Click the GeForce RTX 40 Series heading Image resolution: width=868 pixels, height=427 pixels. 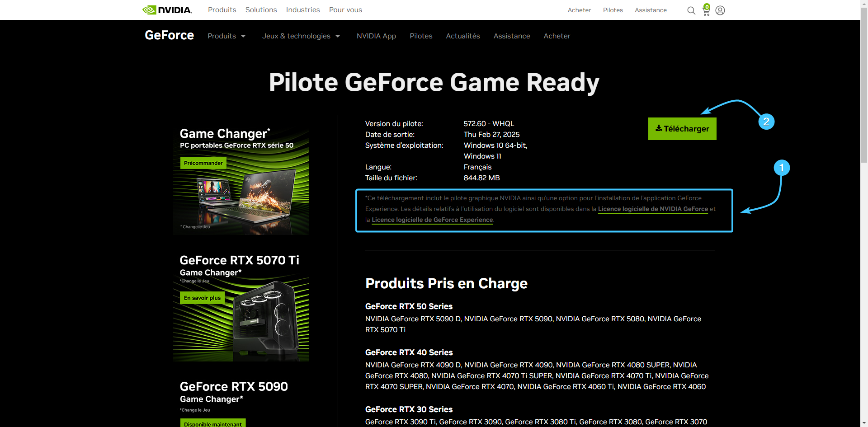point(409,352)
